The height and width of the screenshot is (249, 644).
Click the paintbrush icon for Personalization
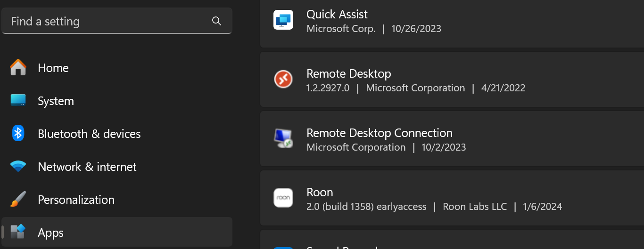coord(18,200)
